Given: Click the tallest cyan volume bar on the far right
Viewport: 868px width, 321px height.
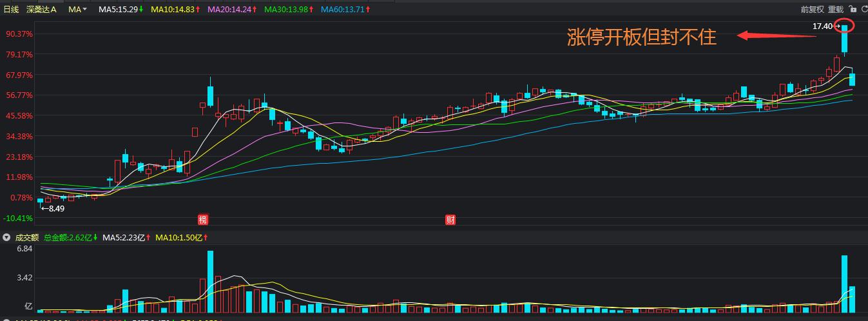Looking at the screenshot, I should (x=844, y=284).
